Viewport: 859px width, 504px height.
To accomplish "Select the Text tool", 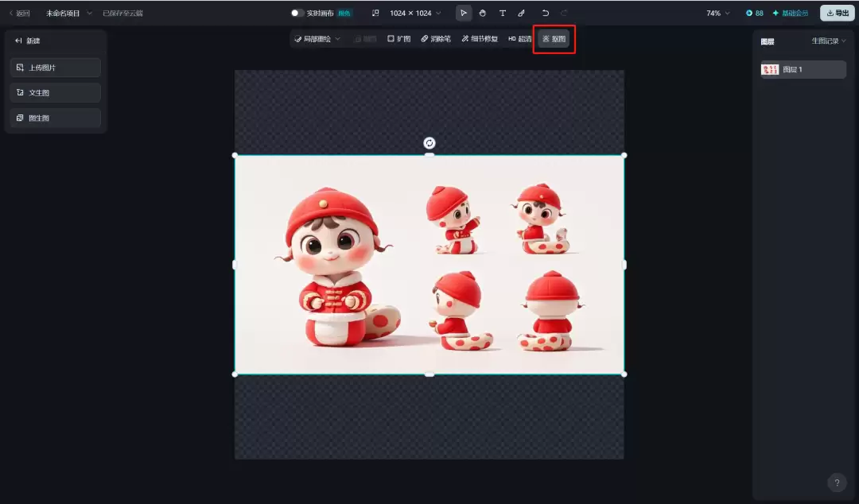I will pyautogui.click(x=503, y=13).
